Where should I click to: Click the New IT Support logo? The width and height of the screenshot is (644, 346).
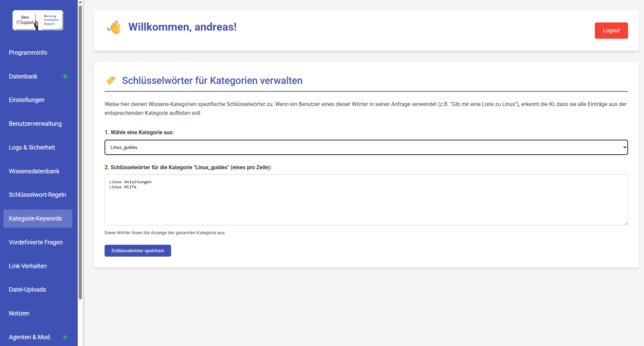pos(38,20)
